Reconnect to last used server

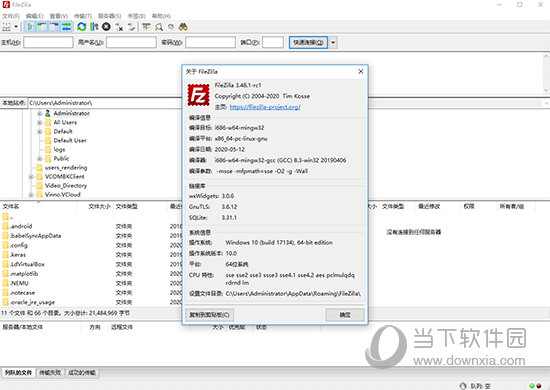(132, 27)
